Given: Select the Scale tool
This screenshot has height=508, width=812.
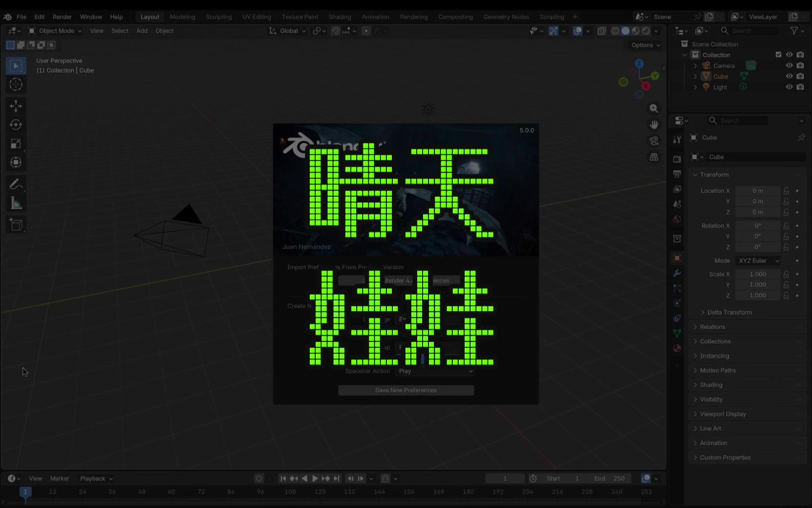Looking at the screenshot, I should click(x=16, y=144).
